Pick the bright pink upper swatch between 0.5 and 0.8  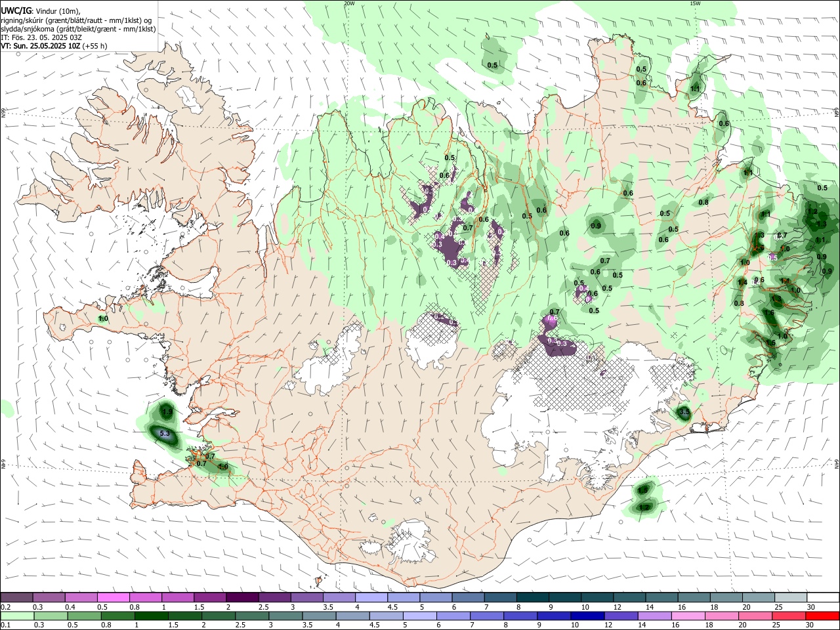[x=113, y=598]
